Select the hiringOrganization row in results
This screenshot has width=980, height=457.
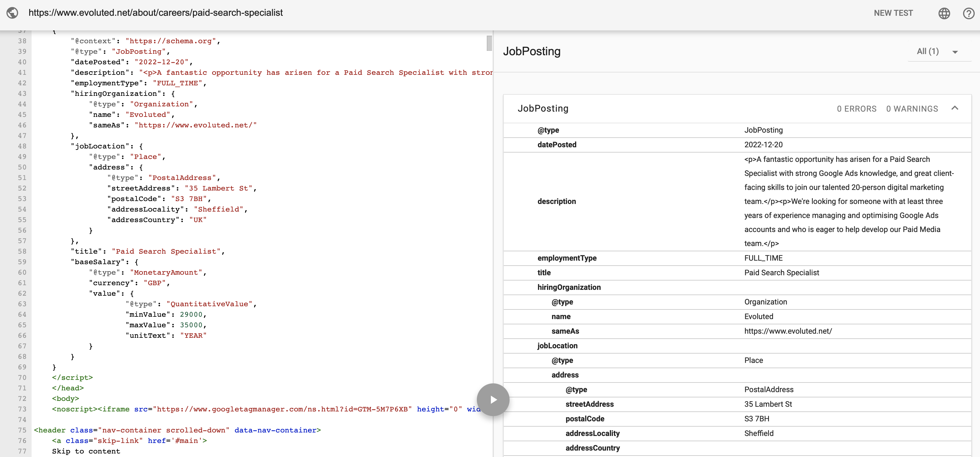coord(569,288)
